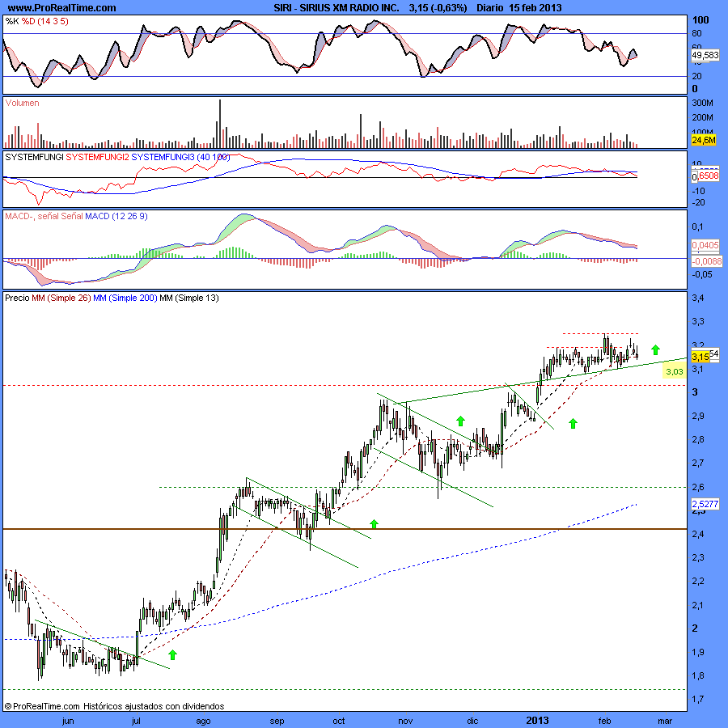Click the jun label on the time axis
This screenshot has height=728, width=728.
point(68,721)
